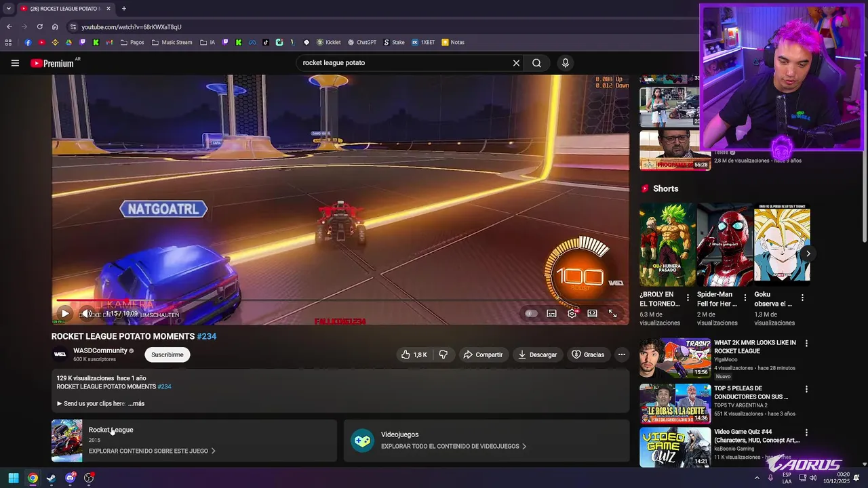Clear the search box with the X

(x=516, y=63)
